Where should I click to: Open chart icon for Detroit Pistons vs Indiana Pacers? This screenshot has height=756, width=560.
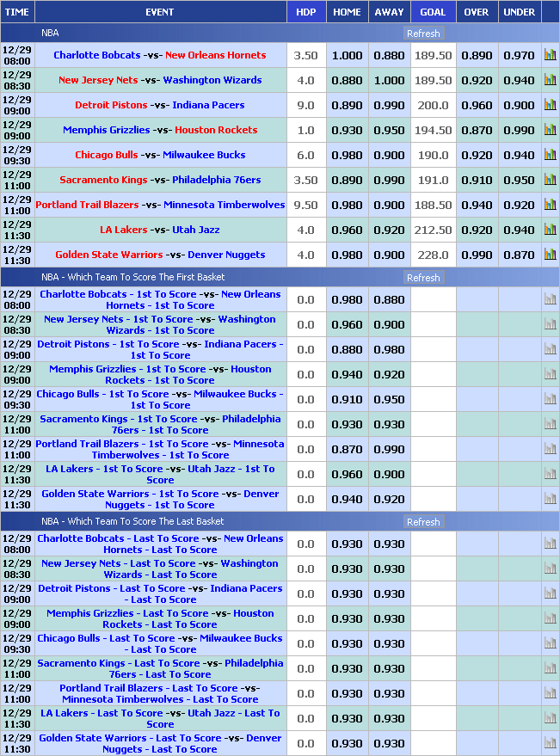click(x=550, y=105)
